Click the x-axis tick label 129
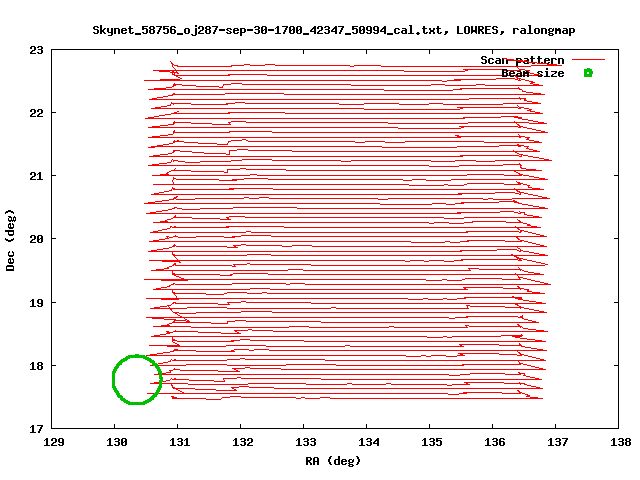 53,442
